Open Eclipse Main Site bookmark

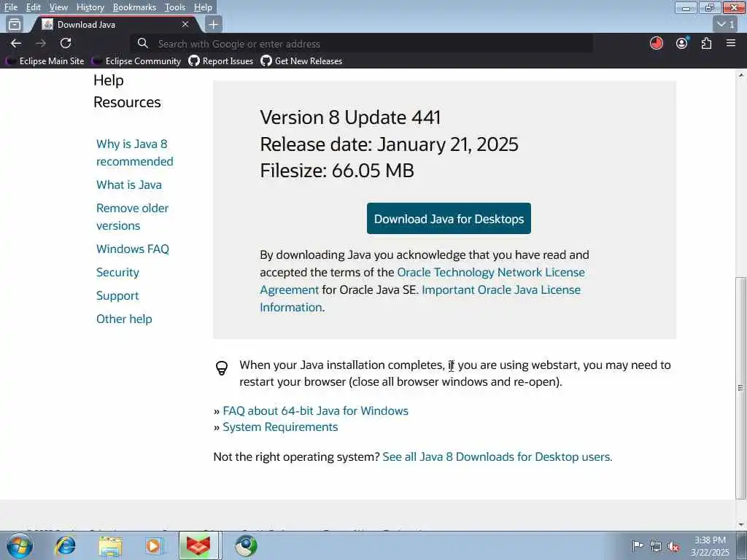46,61
